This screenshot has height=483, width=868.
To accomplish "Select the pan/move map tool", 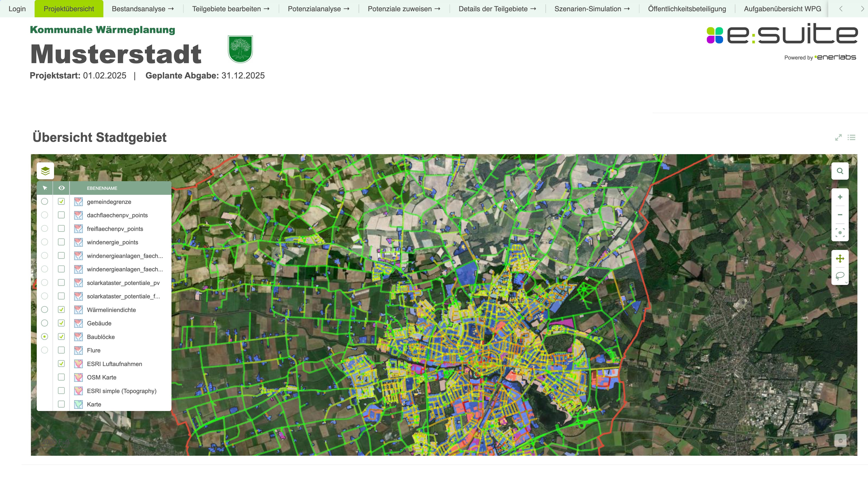I will coord(840,259).
